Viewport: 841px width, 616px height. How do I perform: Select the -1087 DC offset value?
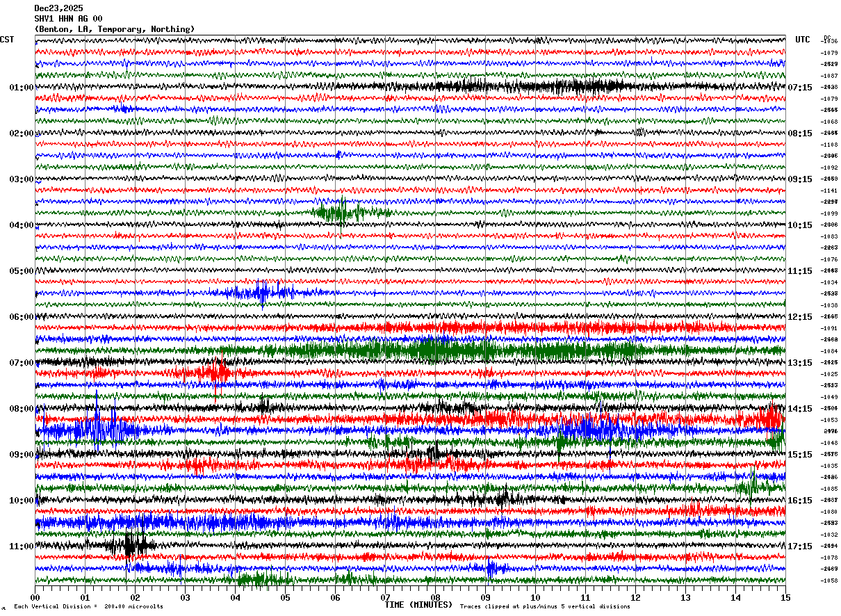pos(829,76)
